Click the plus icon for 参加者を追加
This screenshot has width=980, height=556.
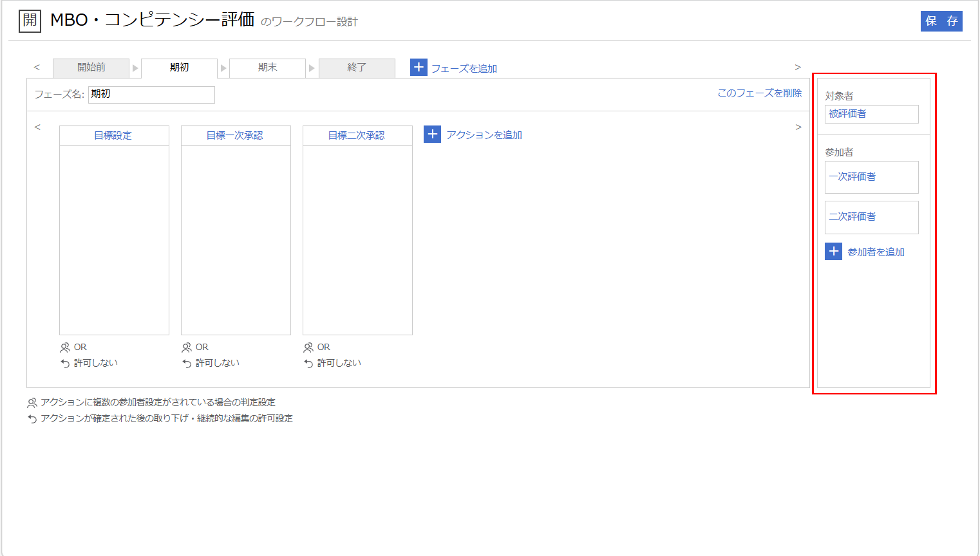pos(833,251)
